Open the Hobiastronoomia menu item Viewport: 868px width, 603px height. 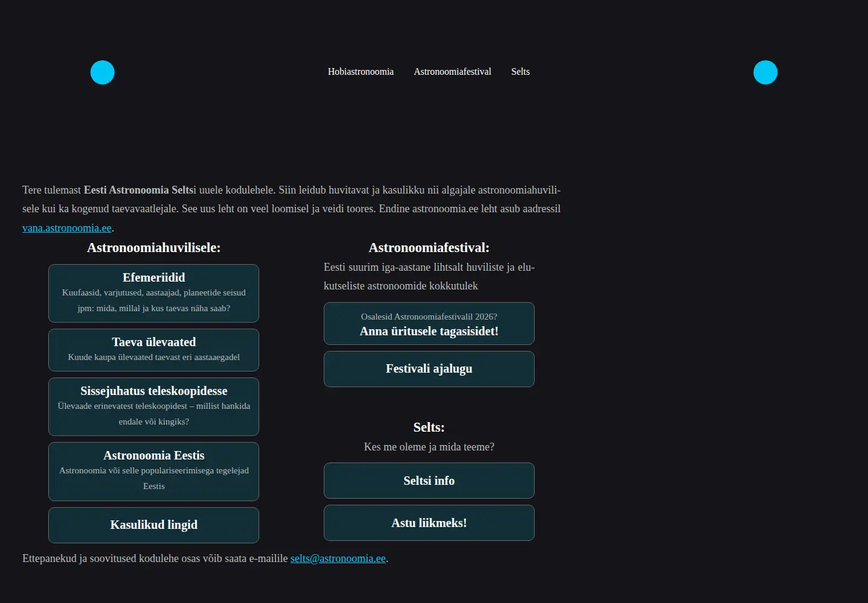(x=360, y=72)
